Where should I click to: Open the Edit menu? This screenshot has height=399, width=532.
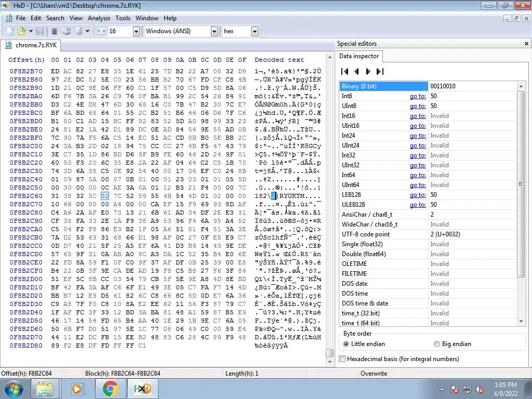coord(36,18)
